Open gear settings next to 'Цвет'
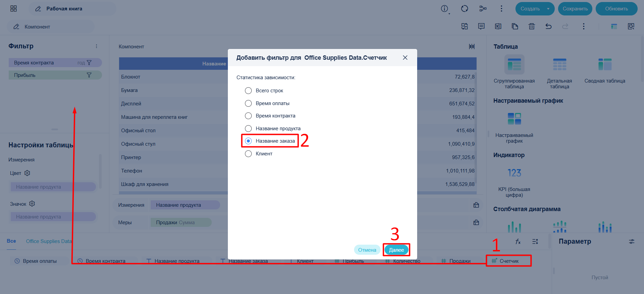The image size is (644, 294). pyautogui.click(x=27, y=173)
